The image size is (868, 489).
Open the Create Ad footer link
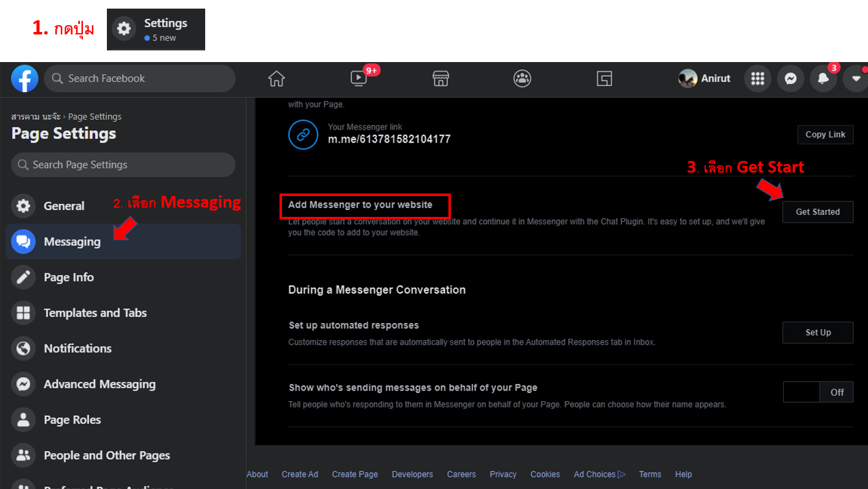click(300, 474)
